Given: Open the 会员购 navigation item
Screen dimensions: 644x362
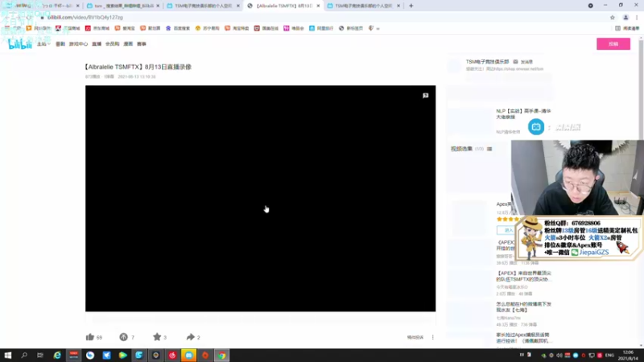Looking at the screenshot, I should [x=112, y=44].
